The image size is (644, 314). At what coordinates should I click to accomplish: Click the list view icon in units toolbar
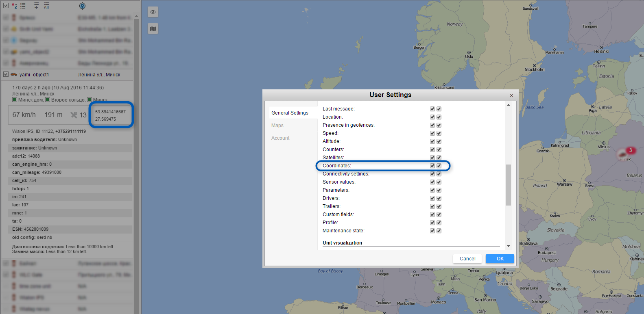[x=23, y=6]
